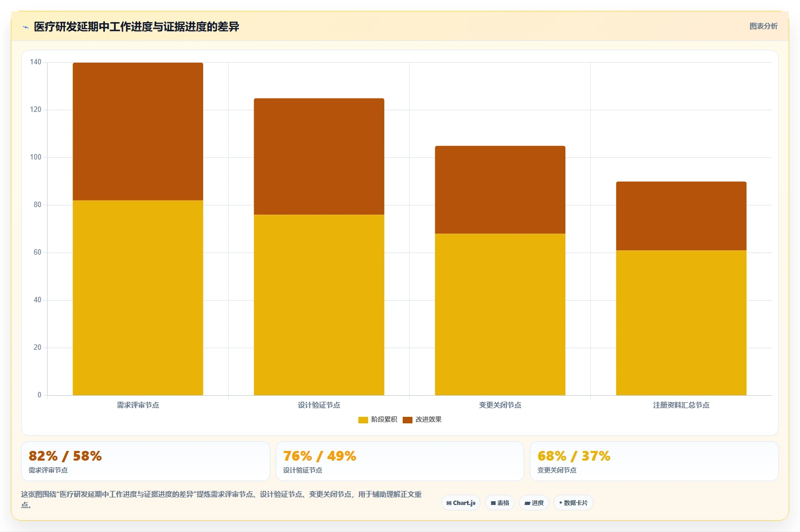
Task: Open the 82% / 58% data card
Action: pos(145,461)
